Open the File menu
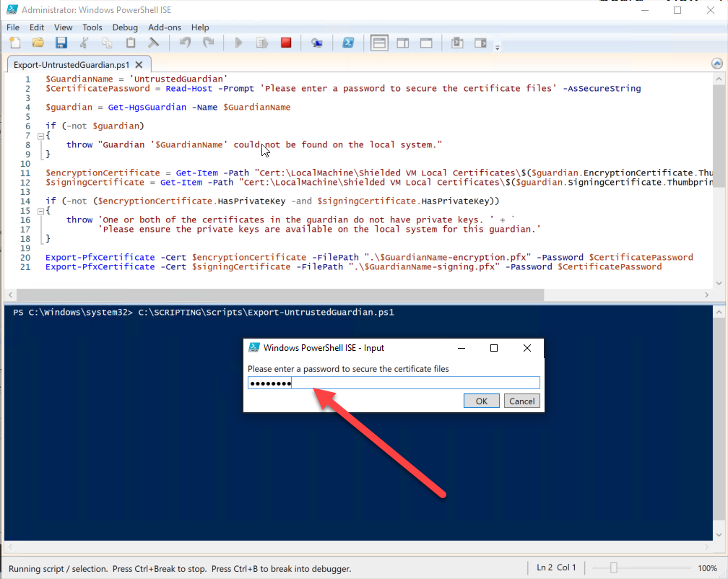The image size is (728, 579). [x=13, y=27]
